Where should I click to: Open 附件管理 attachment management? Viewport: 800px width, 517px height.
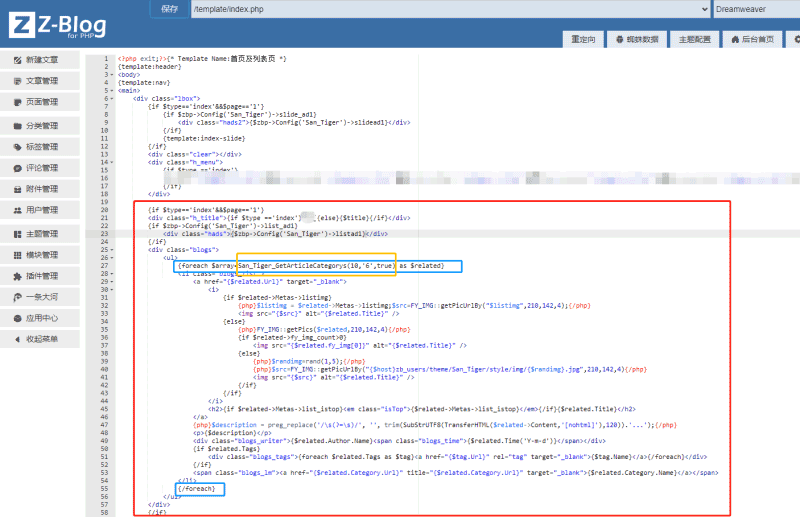click(x=41, y=189)
